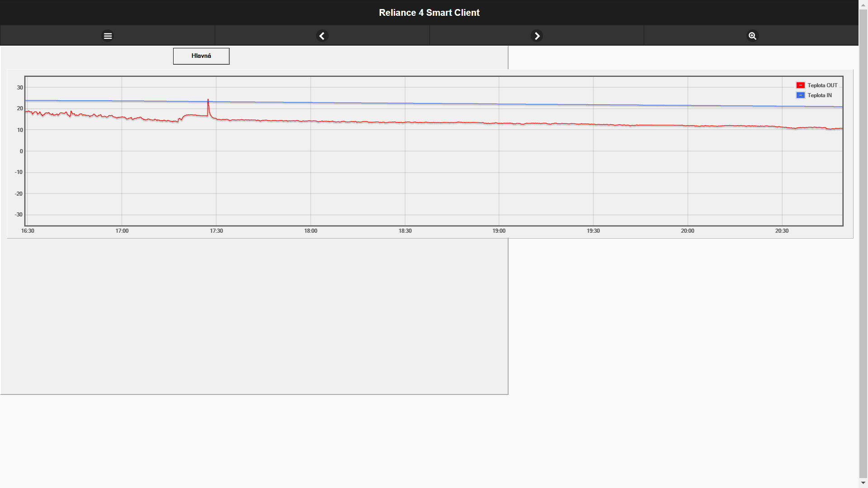Click the 16:30 time axis label
The height and width of the screenshot is (488, 868).
(28, 231)
